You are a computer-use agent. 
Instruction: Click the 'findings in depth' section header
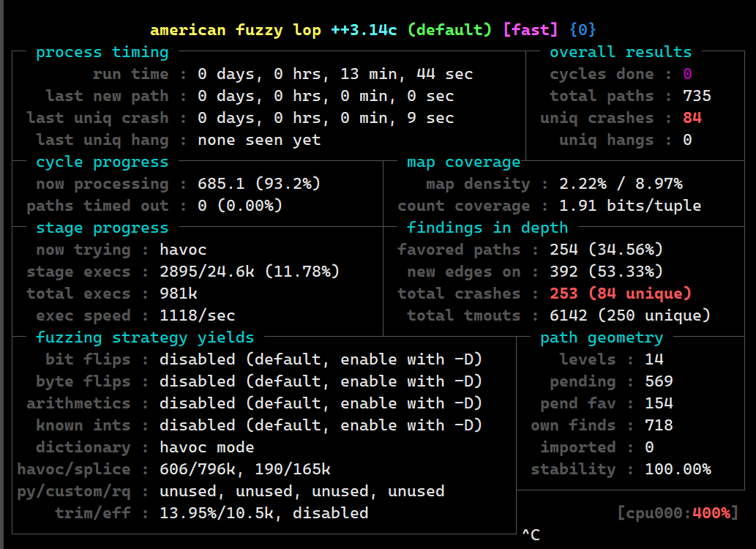click(487, 228)
